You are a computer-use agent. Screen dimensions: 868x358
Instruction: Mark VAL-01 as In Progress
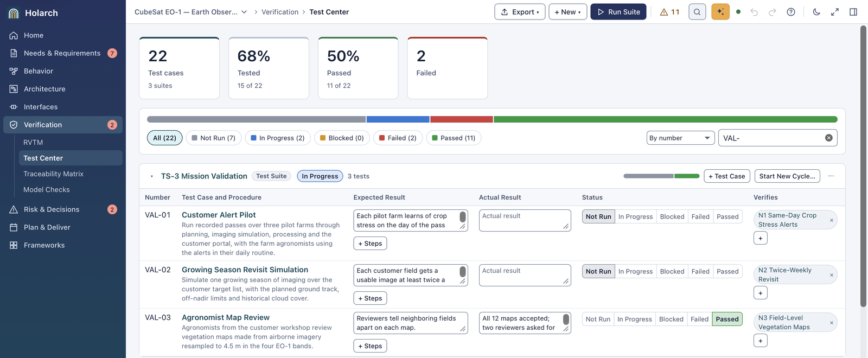(635, 216)
